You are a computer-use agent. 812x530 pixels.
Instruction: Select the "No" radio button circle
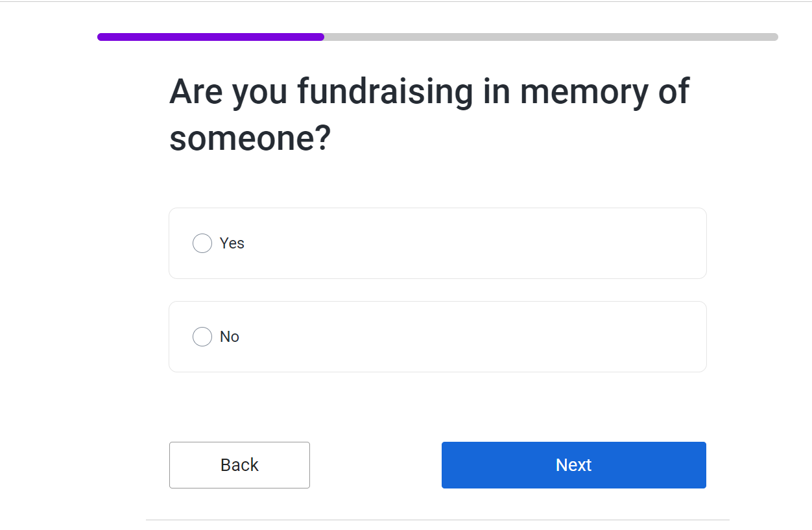202,337
